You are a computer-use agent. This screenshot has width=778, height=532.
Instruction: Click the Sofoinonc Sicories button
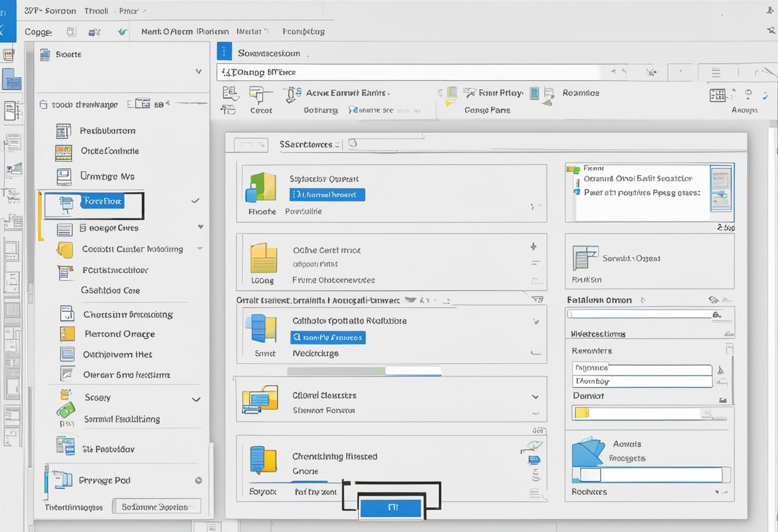point(157,507)
